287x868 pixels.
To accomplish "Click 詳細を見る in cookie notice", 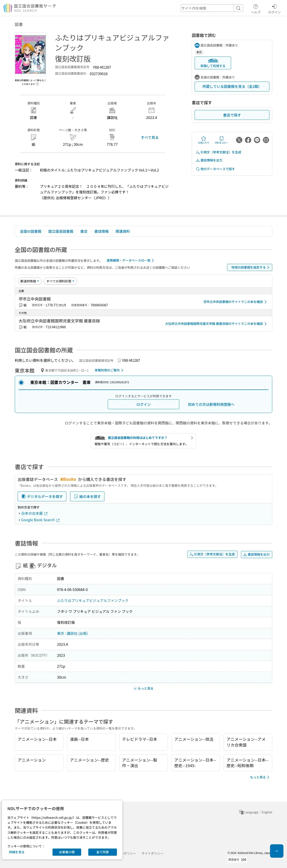I will (17, 852).
